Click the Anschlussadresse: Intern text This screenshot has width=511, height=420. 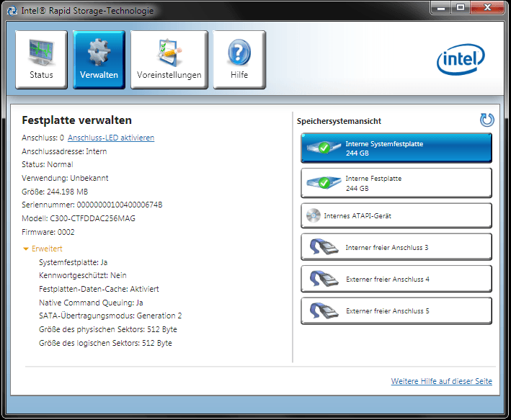tap(64, 151)
